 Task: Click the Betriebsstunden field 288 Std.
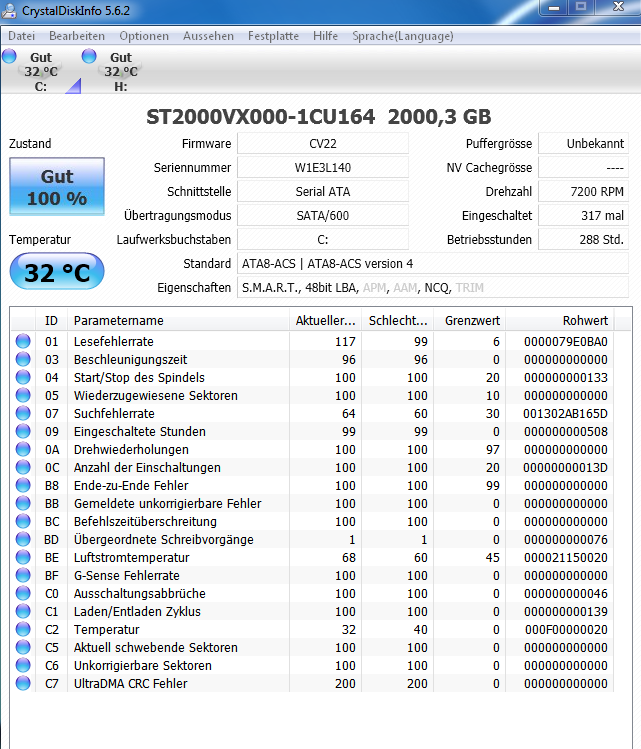(x=583, y=239)
